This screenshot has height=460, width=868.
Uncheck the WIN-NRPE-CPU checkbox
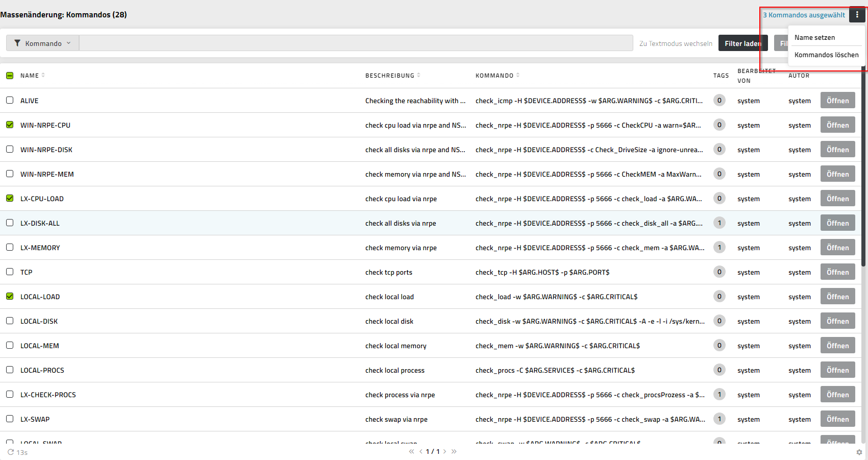click(10, 125)
